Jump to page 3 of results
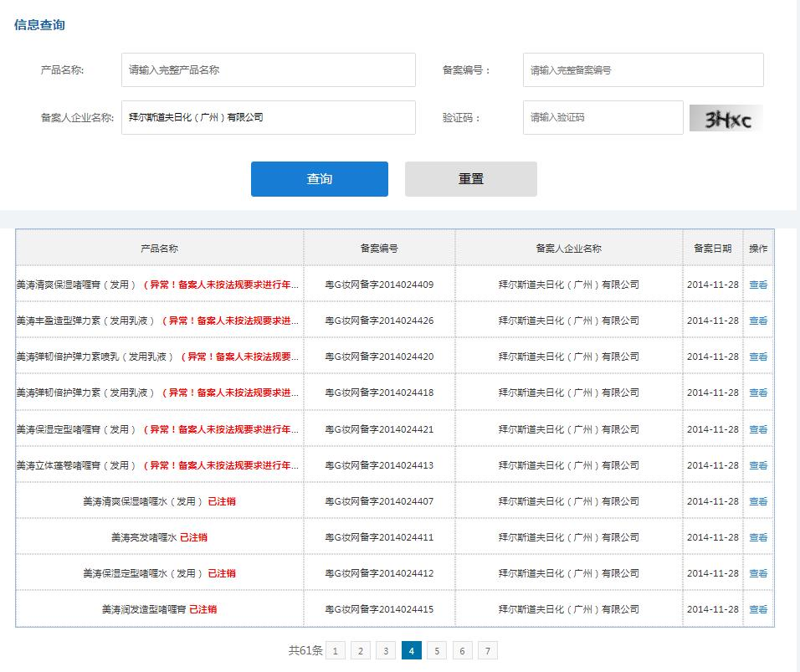 click(386, 651)
